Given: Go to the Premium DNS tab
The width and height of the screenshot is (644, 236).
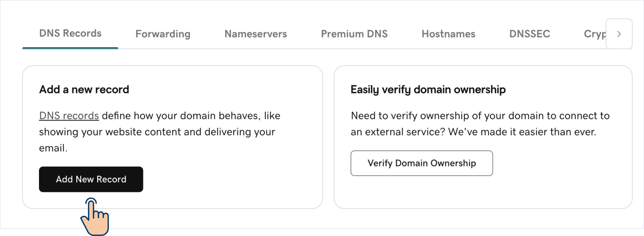Looking at the screenshot, I should (x=354, y=34).
